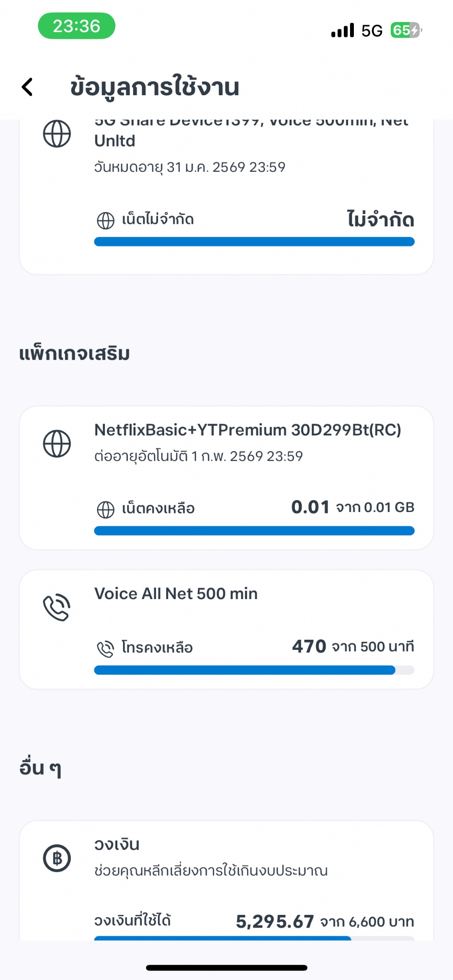Screen dimensions: 453x980
Task: Tap the 0.01 GB remaining internet bar
Action: click(254, 531)
